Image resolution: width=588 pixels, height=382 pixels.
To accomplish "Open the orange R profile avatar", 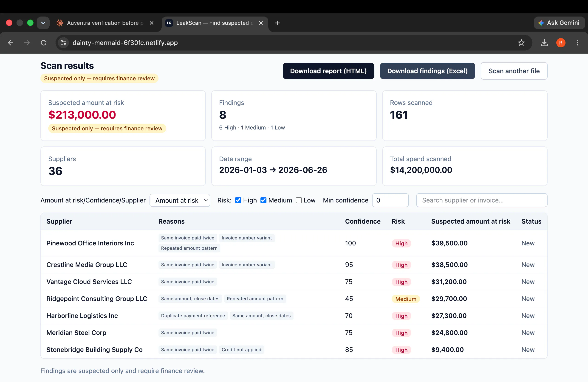I will 561,43.
